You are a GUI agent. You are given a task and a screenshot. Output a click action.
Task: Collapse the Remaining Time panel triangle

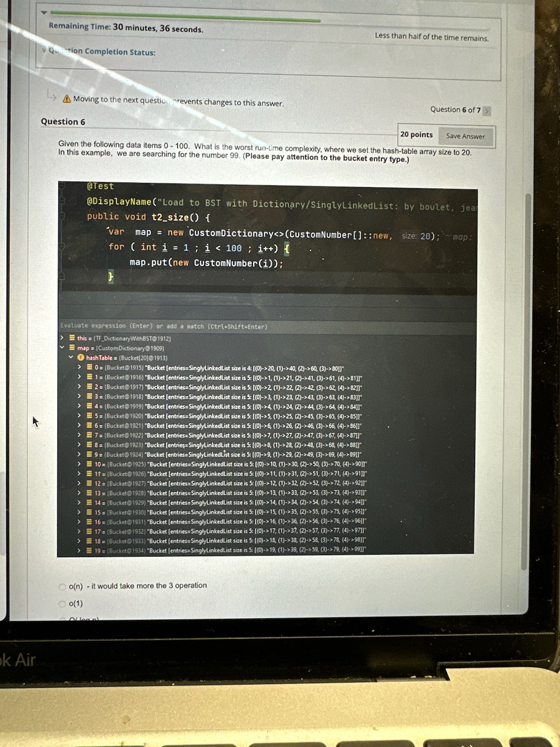point(44,13)
